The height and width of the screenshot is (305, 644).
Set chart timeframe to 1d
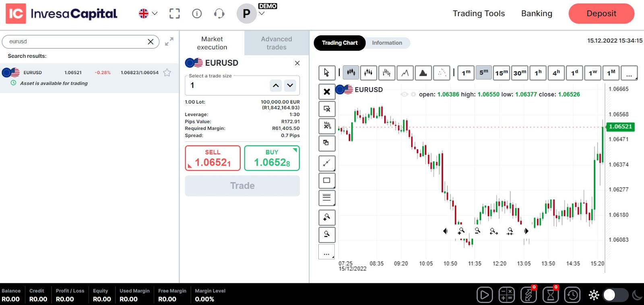[574, 73]
